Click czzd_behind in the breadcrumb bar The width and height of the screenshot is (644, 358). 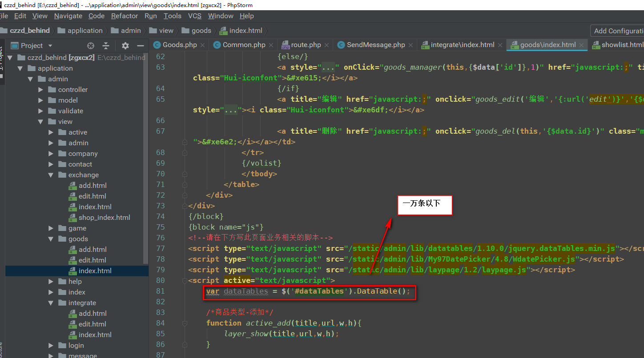tap(30, 31)
